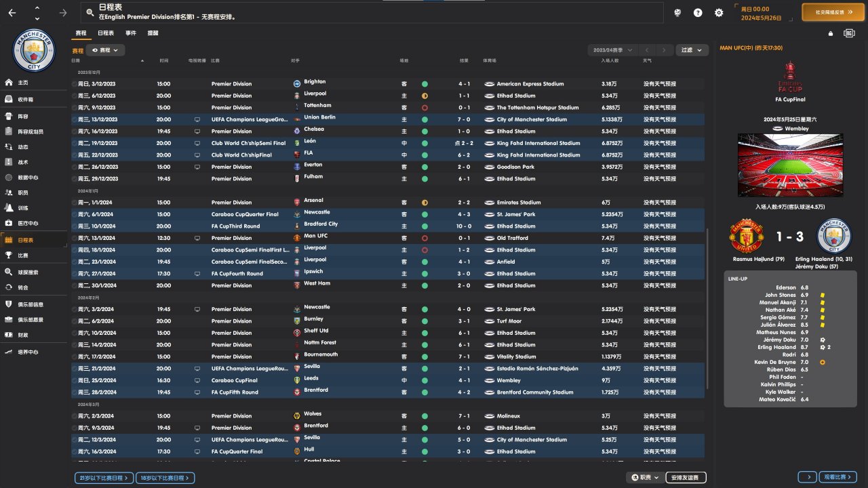Click the forward arrow in top bar
The image size is (868, 488).
pyautogui.click(x=63, y=13)
